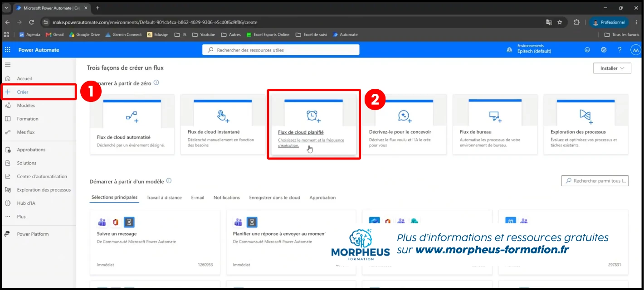Click info icon beside Démarrer à partir d'un modèle
The height and width of the screenshot is (290, 644).
[169, 181]
